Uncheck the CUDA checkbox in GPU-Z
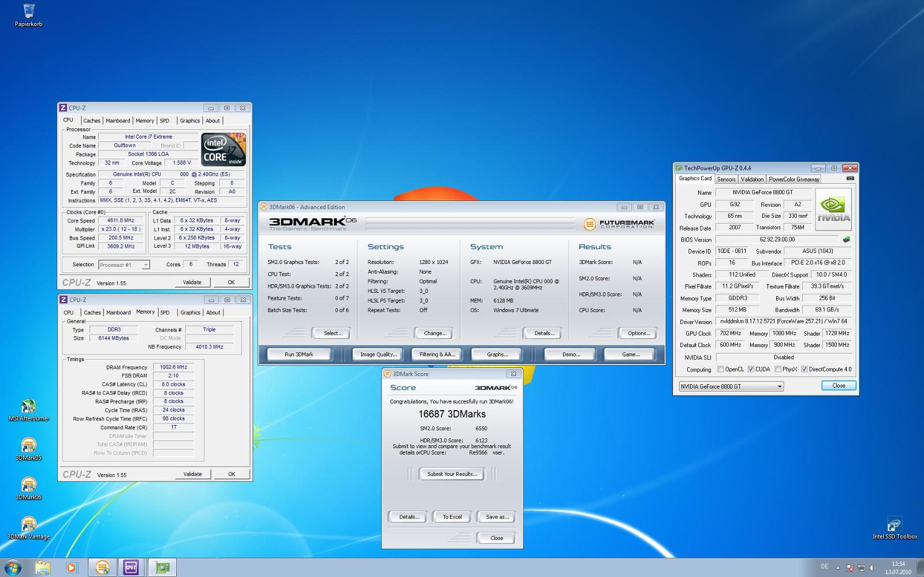This screenshot has height=577, width=924. 751,369
